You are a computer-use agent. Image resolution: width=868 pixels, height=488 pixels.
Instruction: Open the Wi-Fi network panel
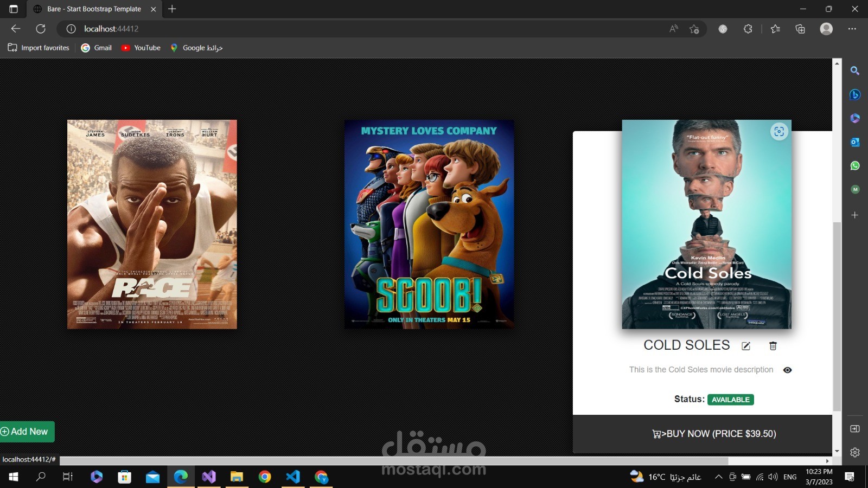tap(759, 477)
